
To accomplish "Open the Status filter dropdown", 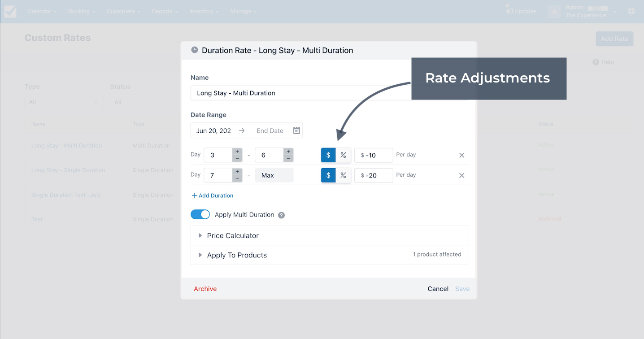I will pos(146,102).
